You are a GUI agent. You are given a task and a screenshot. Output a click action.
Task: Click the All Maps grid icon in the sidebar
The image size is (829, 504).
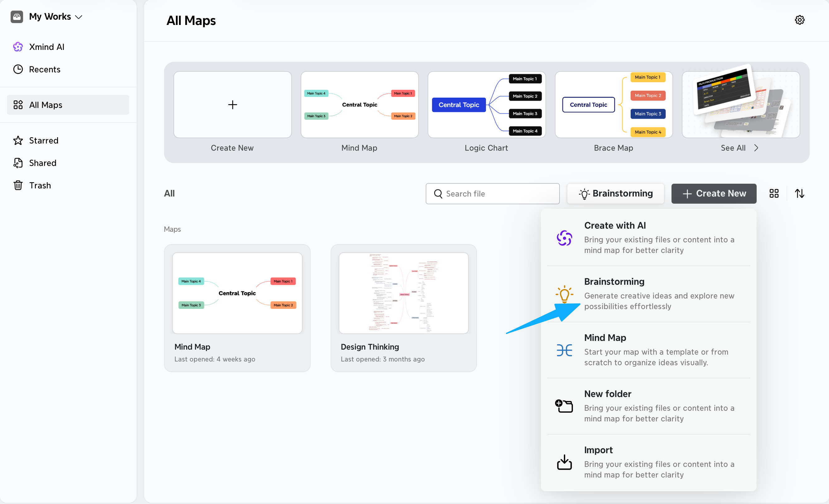[18, 104]
